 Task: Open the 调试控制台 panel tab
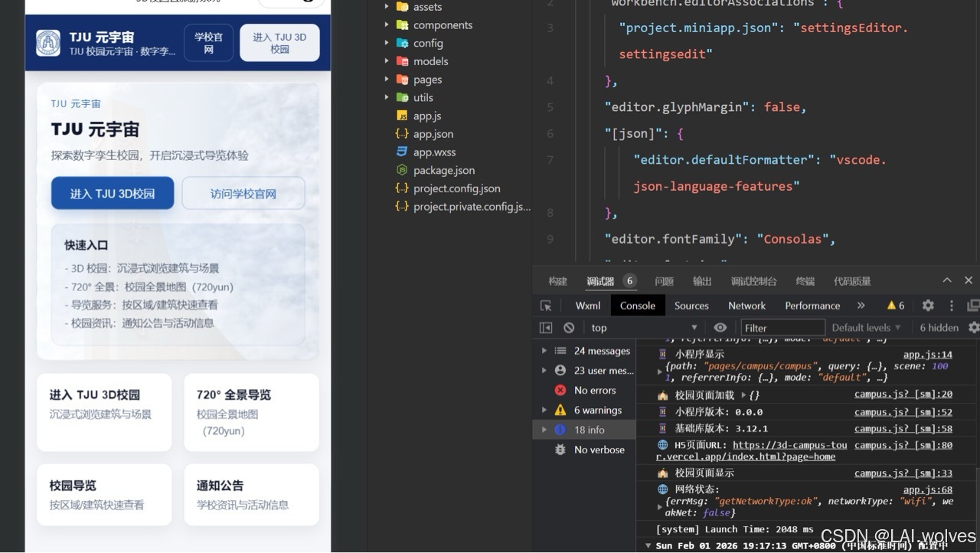[753, 281]
